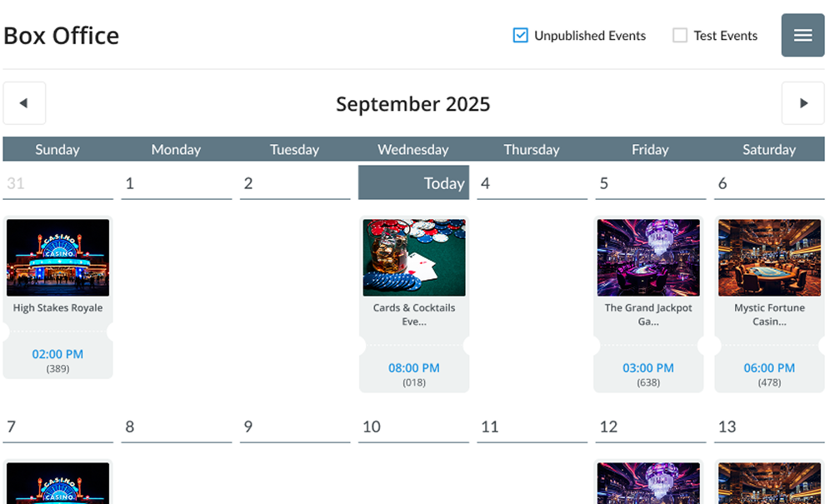840x504 pixels.
Task: Open the hamburger menu
Action: coord(802,35)
